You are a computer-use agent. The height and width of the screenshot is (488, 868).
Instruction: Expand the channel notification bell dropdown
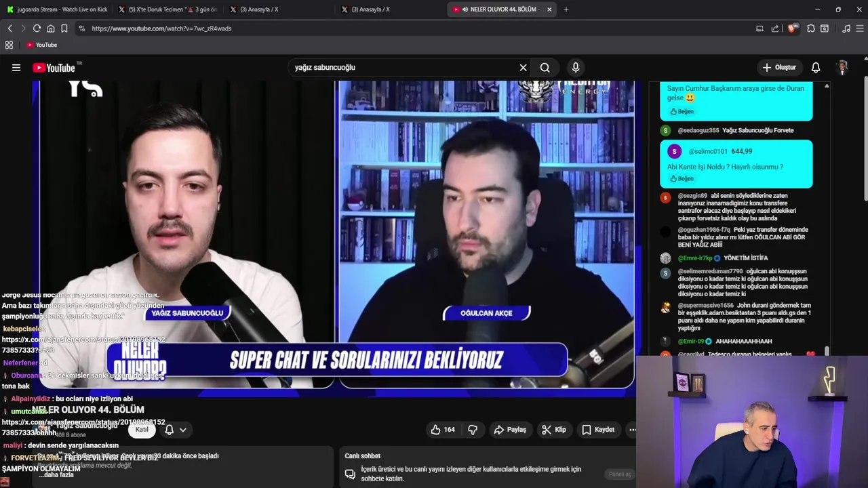point(176,430)
